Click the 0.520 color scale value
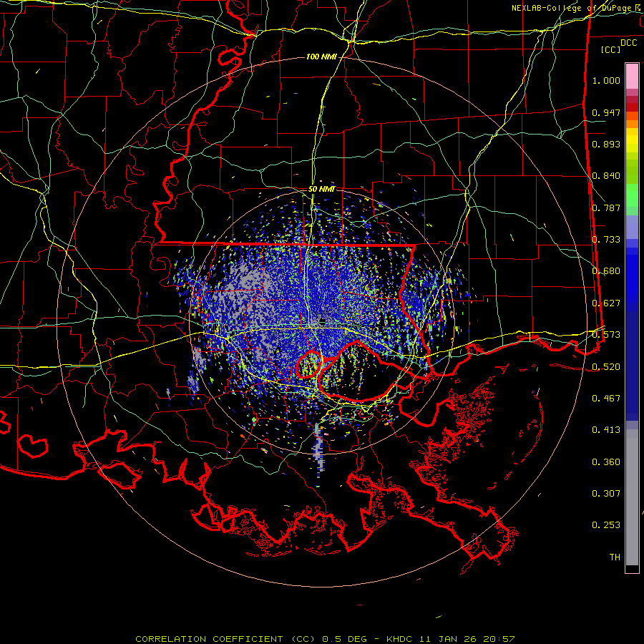Image resolution: width=644 pixels, height=644 pixels. pyautogui.click(x=606, y=366)
